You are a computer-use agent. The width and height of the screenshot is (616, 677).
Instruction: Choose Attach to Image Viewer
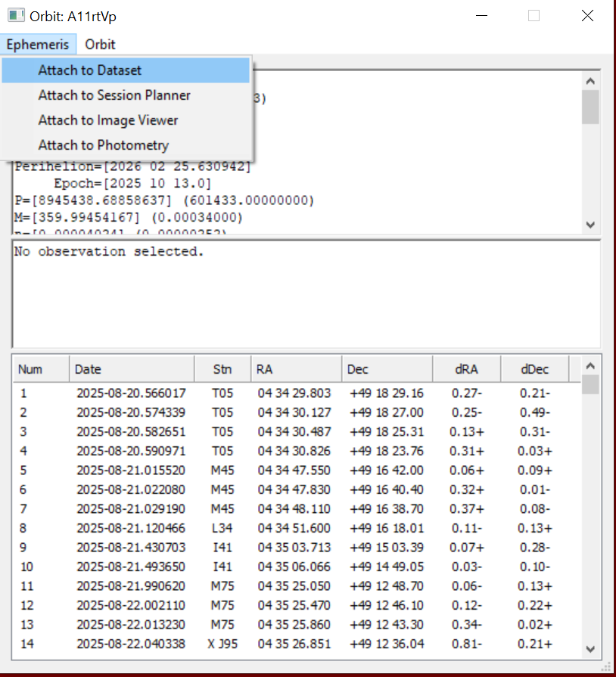tap(108, 120)
